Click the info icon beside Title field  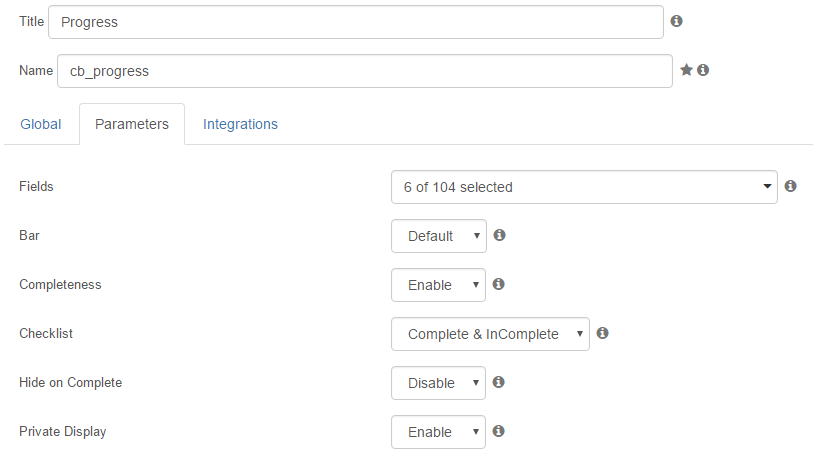(676, 21)
